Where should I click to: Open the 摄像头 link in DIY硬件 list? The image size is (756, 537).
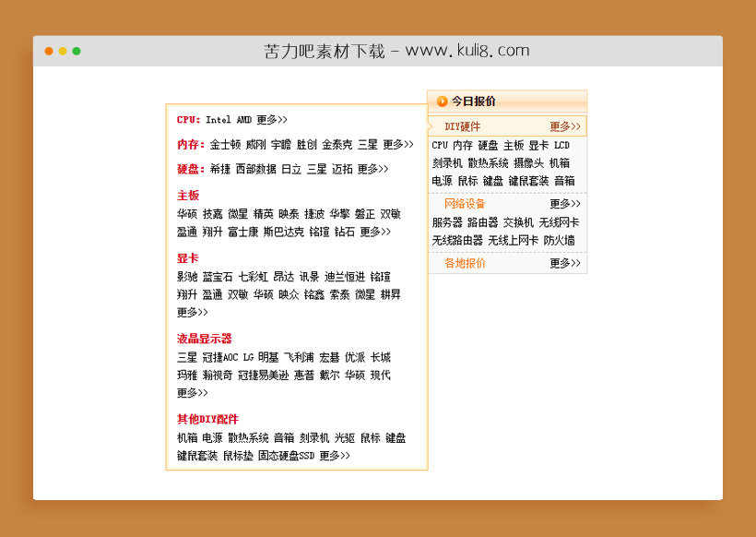[528, 163]
